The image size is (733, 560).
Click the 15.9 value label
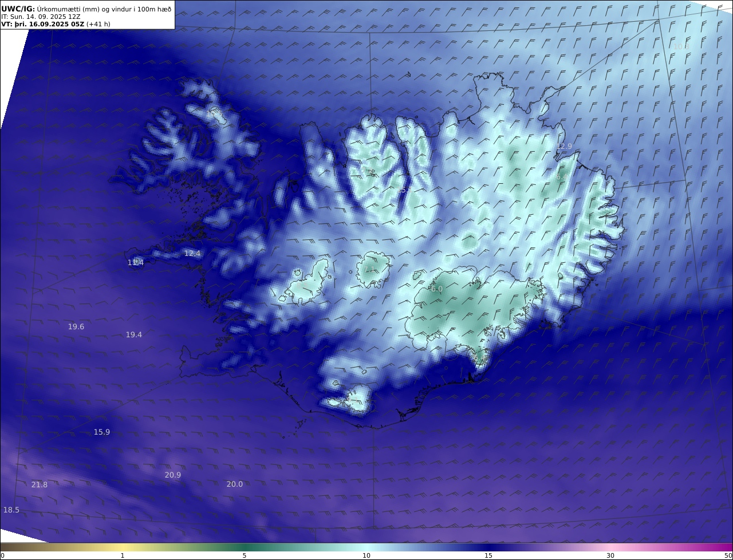102,432
